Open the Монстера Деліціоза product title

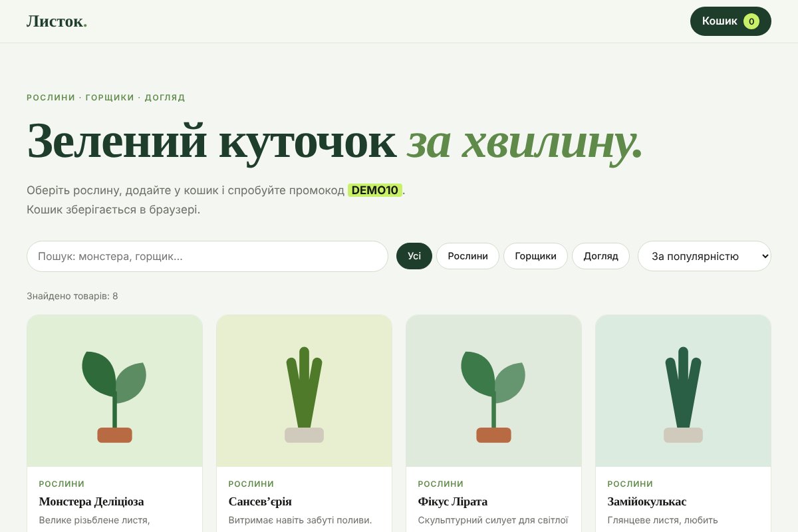pos(92,501)
